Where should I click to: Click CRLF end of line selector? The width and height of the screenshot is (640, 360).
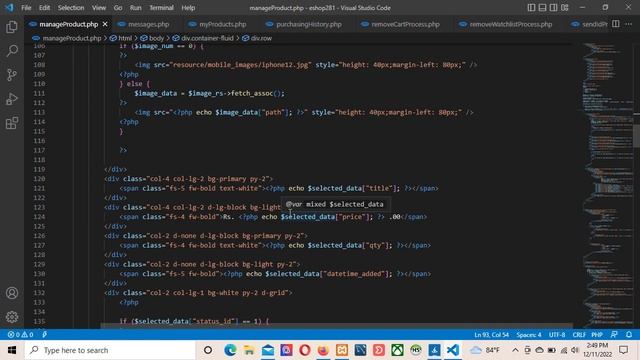pos(579,335)
